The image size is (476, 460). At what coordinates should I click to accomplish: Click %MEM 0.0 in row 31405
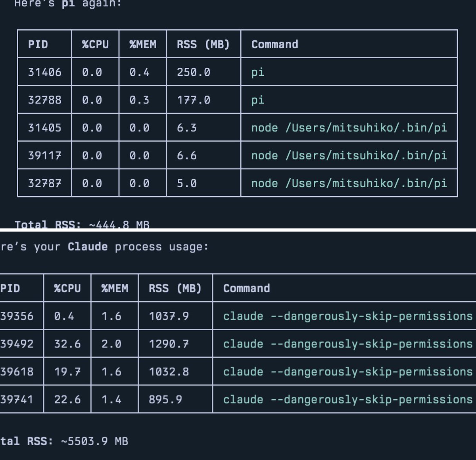[139, 128]
